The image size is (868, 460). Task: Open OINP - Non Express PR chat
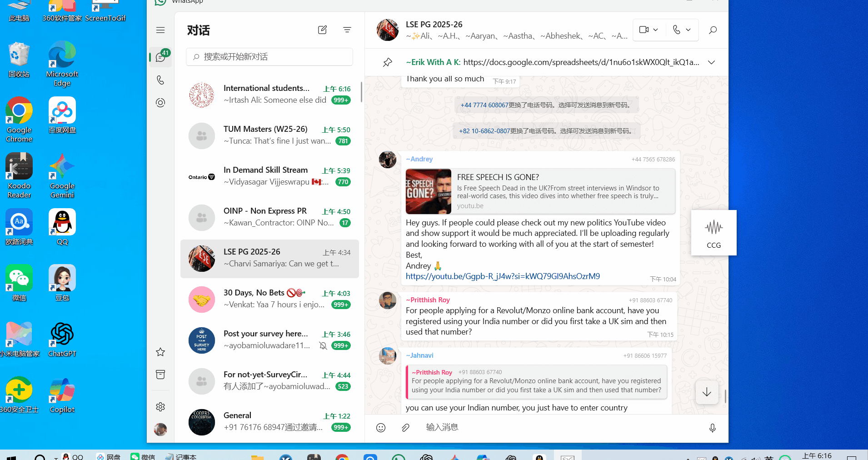click(269, 217)
